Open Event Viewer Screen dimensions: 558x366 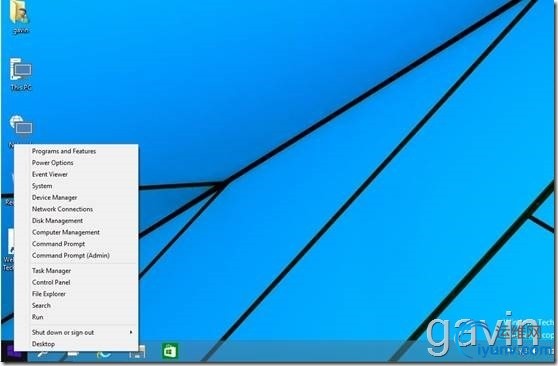point(76,174)
